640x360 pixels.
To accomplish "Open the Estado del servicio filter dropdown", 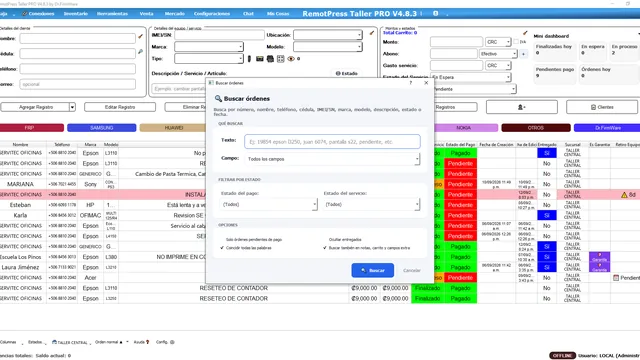I will [371, 204].
